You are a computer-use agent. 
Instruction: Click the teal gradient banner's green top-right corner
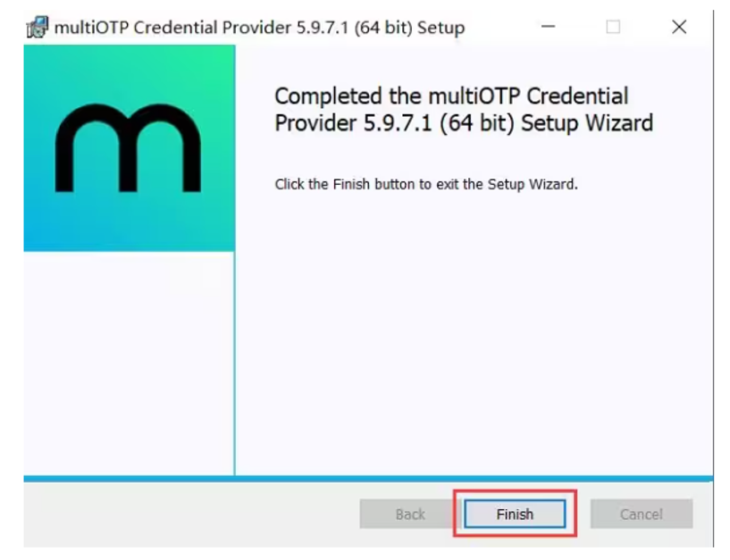(x=221, y=56)
